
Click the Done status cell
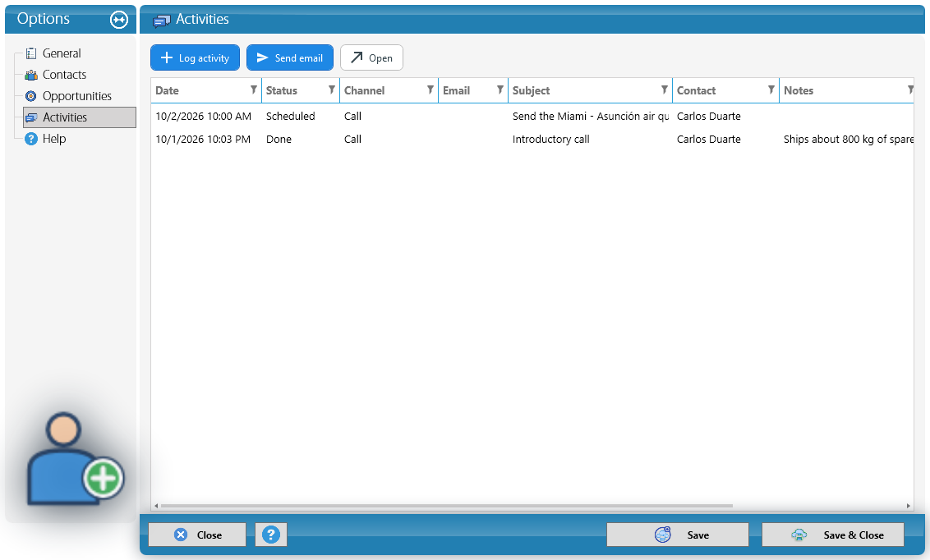click(x=279, y=140)
